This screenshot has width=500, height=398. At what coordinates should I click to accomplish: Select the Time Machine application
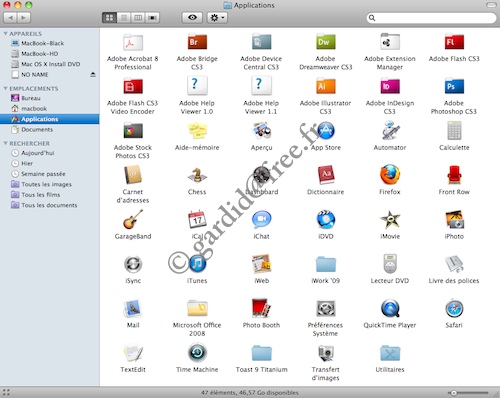197,353
